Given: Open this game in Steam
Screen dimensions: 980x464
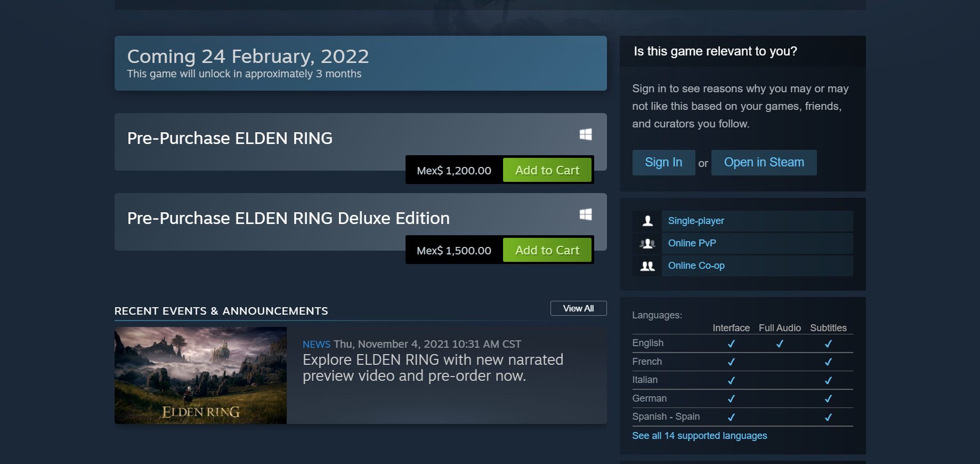Looking at the screenshot, I should (763, 162).
